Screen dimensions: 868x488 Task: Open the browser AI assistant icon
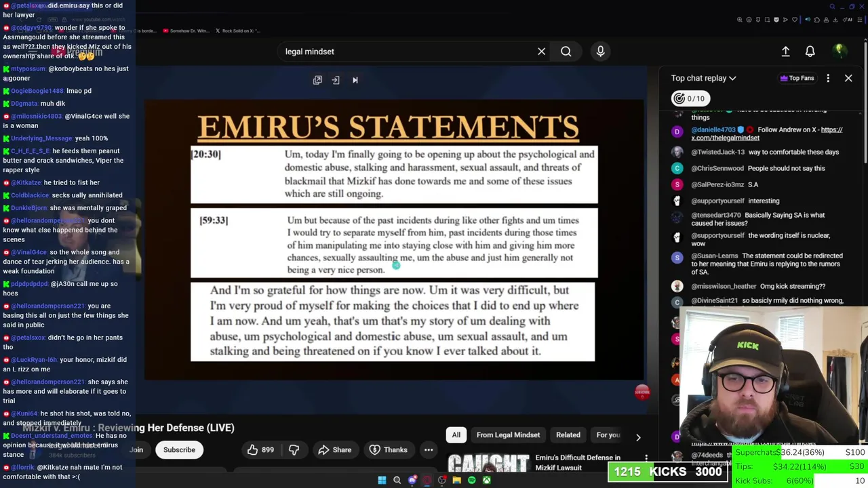[848, 20]
